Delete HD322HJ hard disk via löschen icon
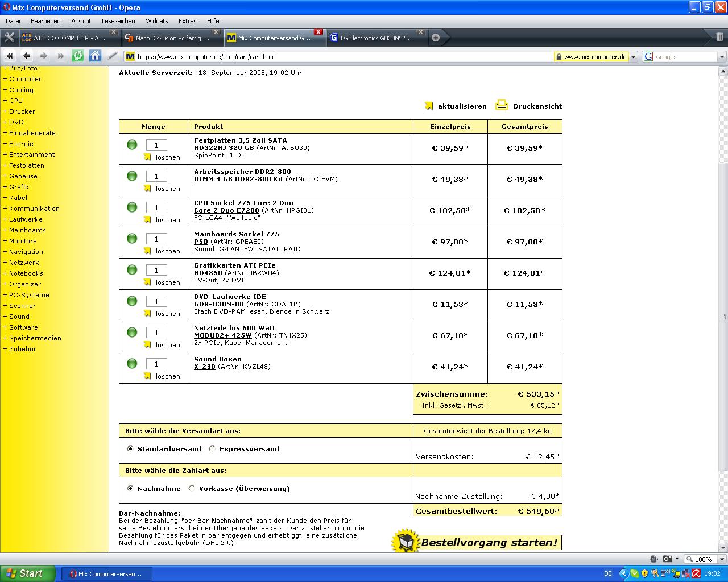The width and height of the screenshot is (728, 582). point(148,157)
